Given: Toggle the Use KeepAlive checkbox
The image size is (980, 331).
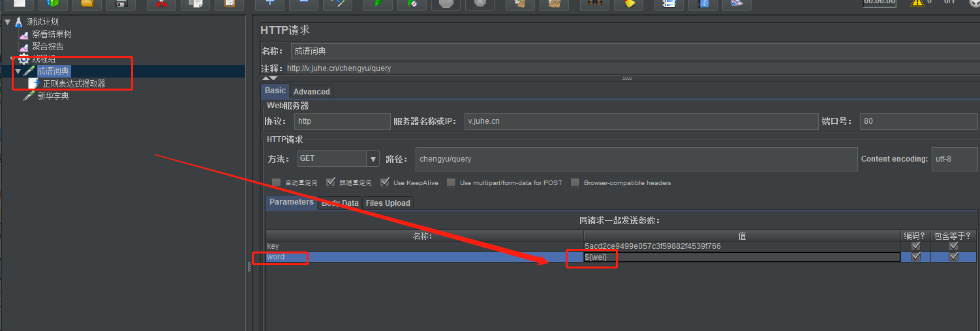Looking at the screenshot, I should 385,182.
